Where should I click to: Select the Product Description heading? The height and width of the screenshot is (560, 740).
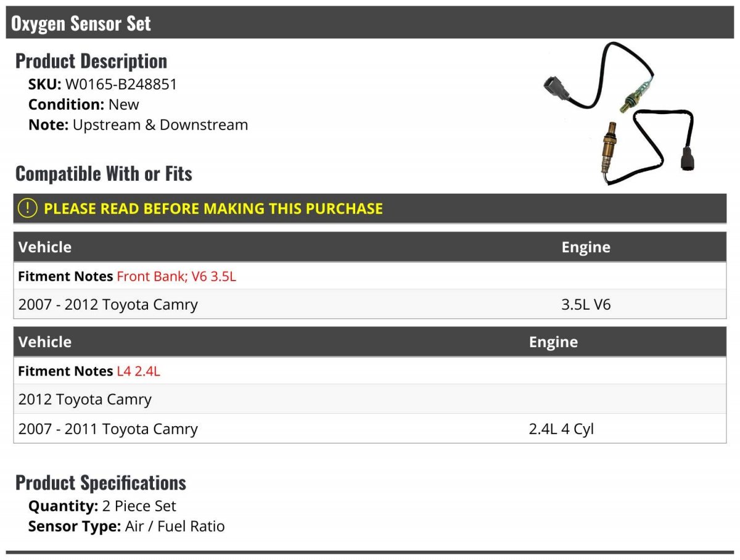(x=91, y=61)
